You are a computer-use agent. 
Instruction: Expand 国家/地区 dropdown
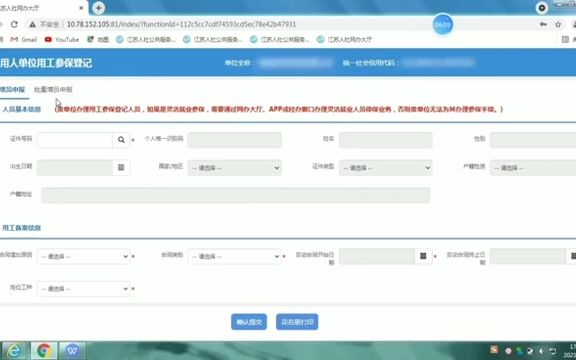coord(234,168)
